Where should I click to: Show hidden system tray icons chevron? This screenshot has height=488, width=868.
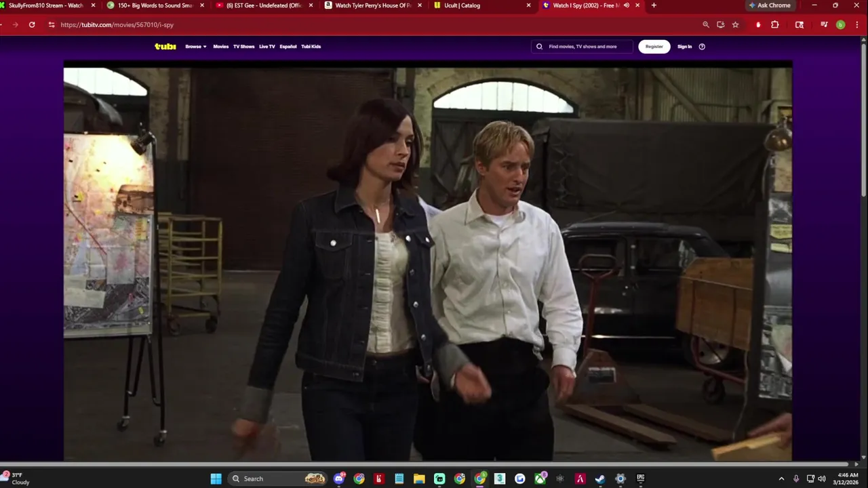(781, 479)
